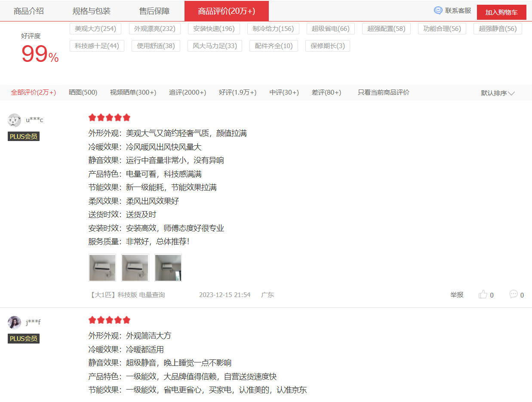Image resolution: width=532 pixels, height=402 pixels.
Task: Open the third review photo thumbnail
Action: point(168,268)
